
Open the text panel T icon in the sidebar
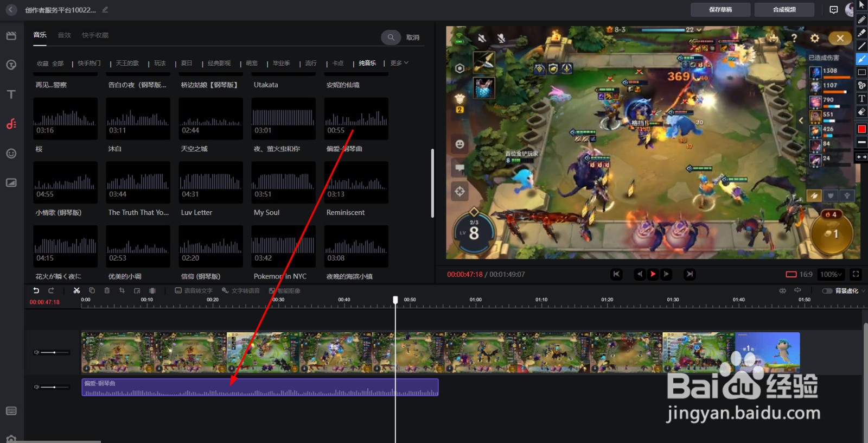coord(11,94)
